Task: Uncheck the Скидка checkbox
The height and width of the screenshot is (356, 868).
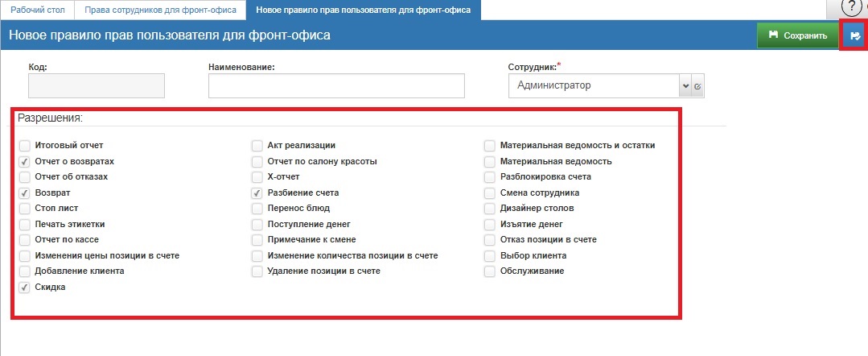Action: point(25,288)
